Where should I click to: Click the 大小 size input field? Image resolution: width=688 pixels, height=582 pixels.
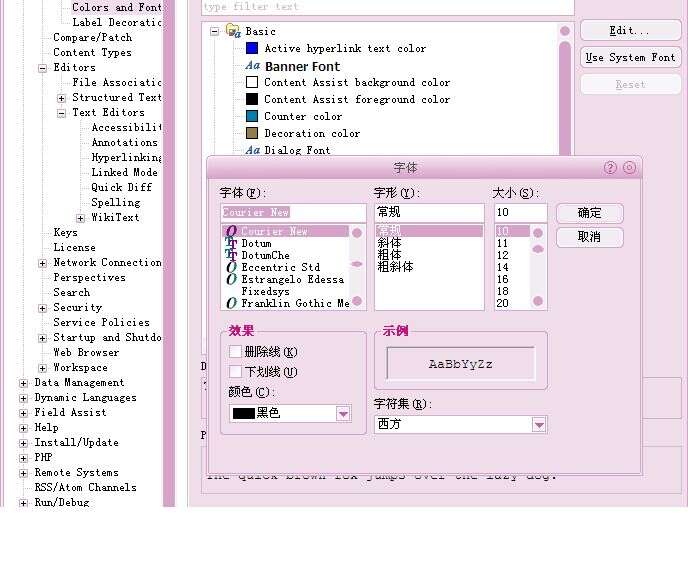coord(520,212)
